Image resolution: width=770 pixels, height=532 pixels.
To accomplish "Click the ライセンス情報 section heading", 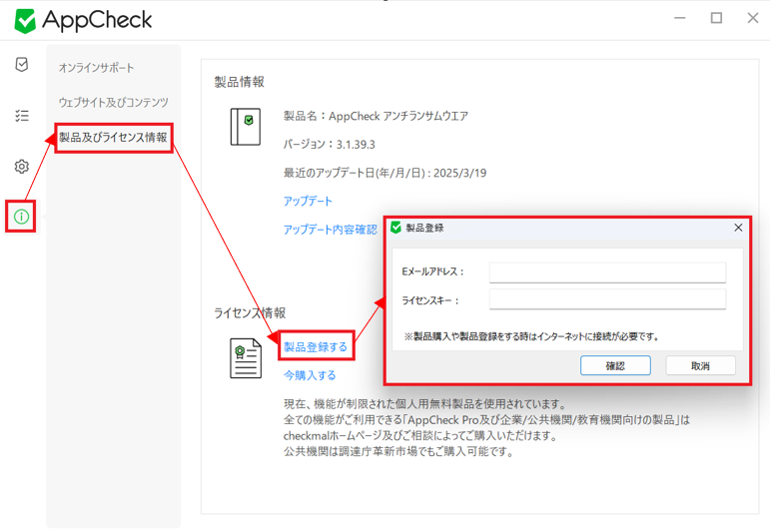I will (250, 313).
